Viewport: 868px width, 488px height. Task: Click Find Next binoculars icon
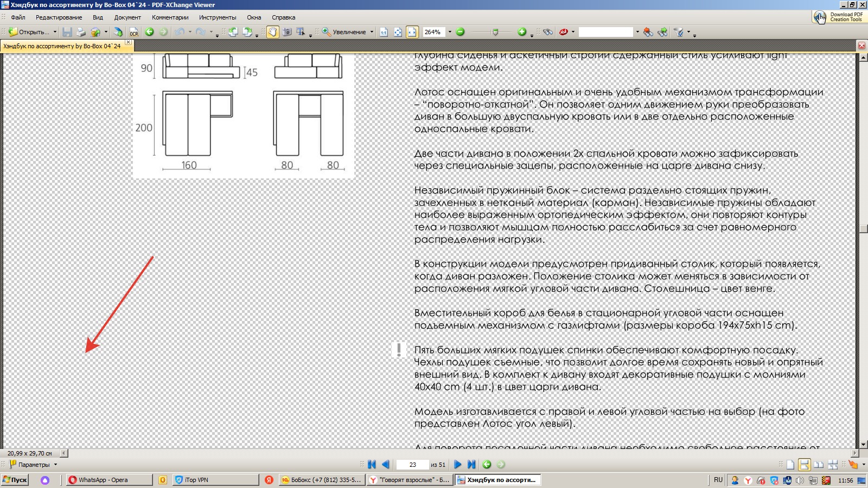click(662, 32)
